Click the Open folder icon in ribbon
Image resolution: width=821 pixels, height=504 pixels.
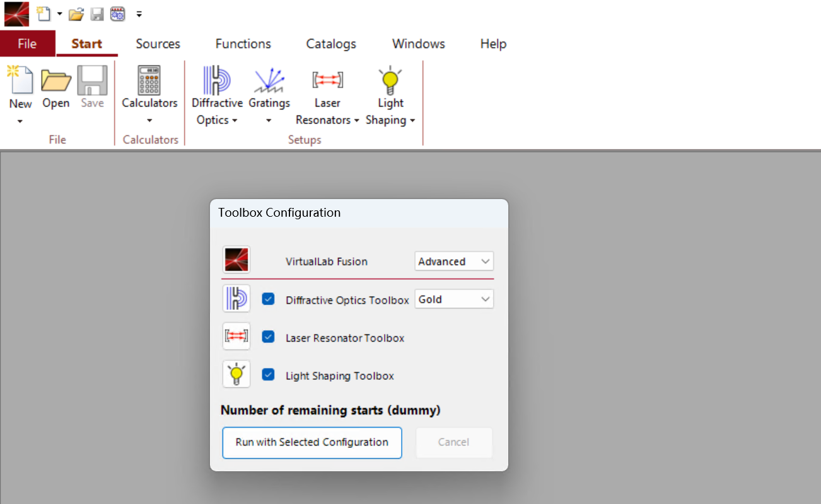56,81
